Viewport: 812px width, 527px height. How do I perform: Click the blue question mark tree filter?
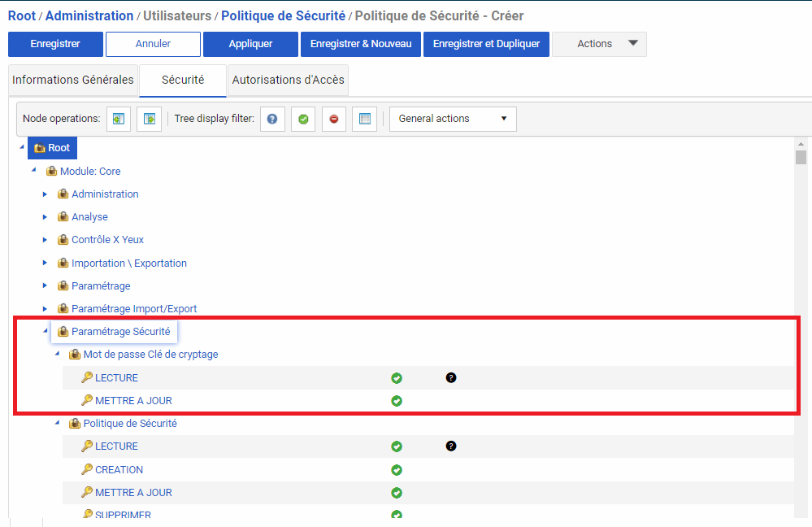click(x=272, y=119)
